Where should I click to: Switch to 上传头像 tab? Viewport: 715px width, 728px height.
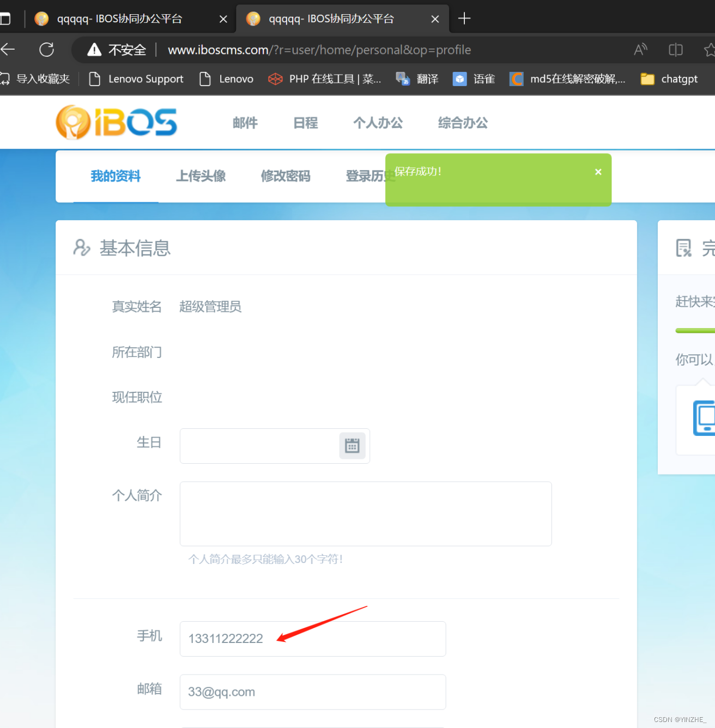click(x=201, y=176)
